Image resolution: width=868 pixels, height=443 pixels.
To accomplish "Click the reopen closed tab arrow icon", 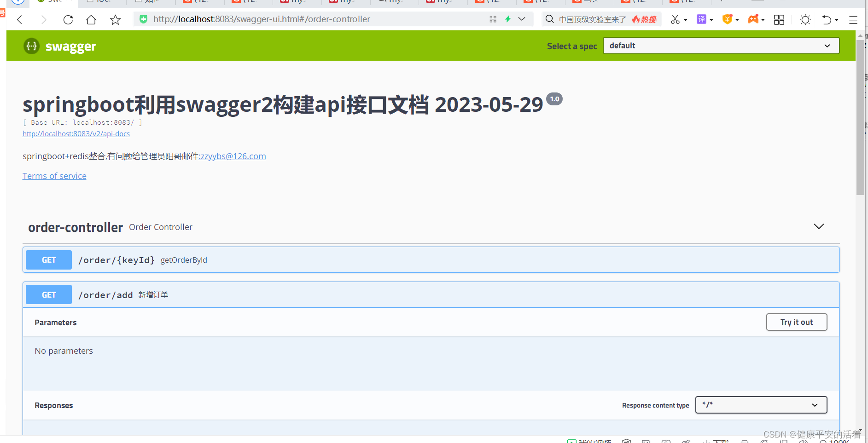I will tap(827, 19).
